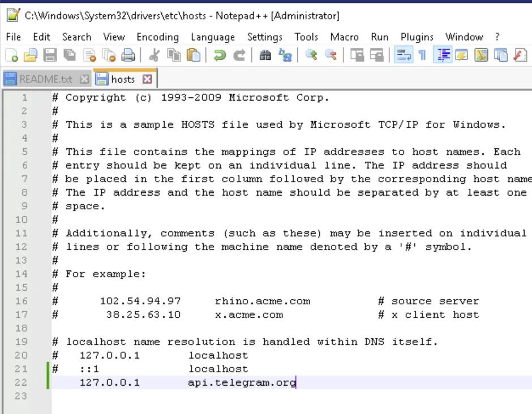Toggle synchronized horizontal scrolling
The width and height of the screenshot is (532, 414).
point(376,55)
